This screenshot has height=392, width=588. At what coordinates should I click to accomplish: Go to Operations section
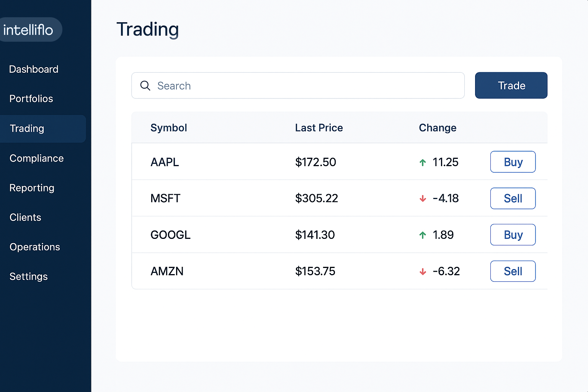coord(35,247)
